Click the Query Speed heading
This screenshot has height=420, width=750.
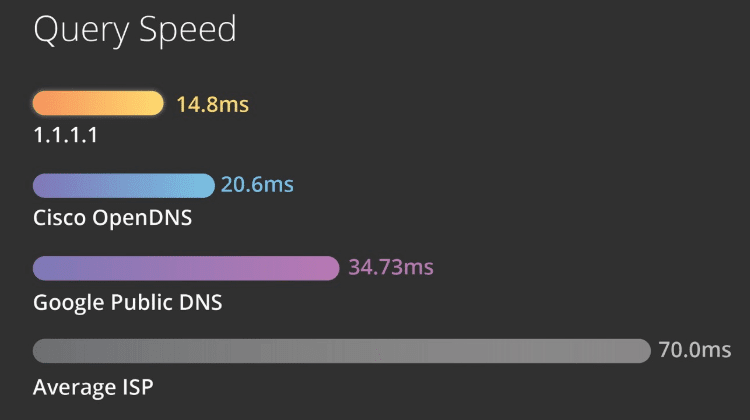point(135,30)
